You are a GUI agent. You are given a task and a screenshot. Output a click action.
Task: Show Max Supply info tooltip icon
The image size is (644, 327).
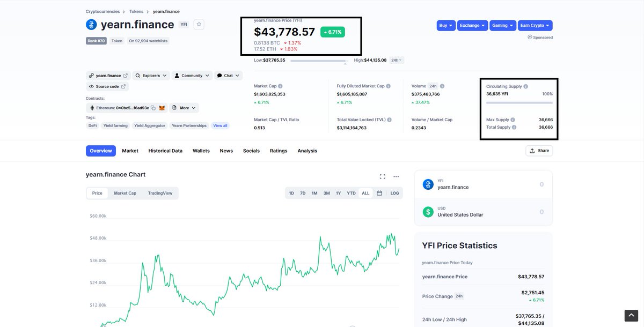(513, 120)
